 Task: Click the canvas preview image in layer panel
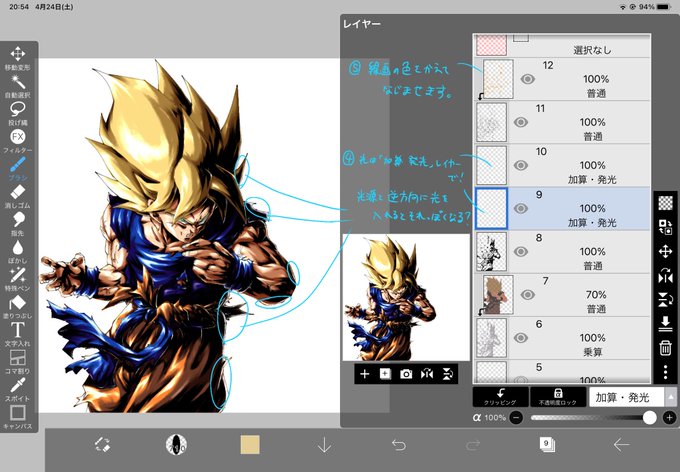tap(406, 297)
